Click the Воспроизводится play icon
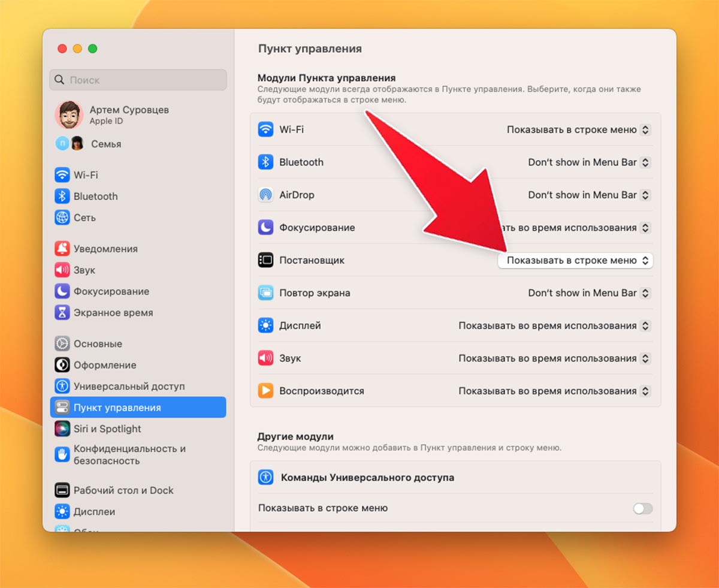719x588 pixels. tap(265, 391)
